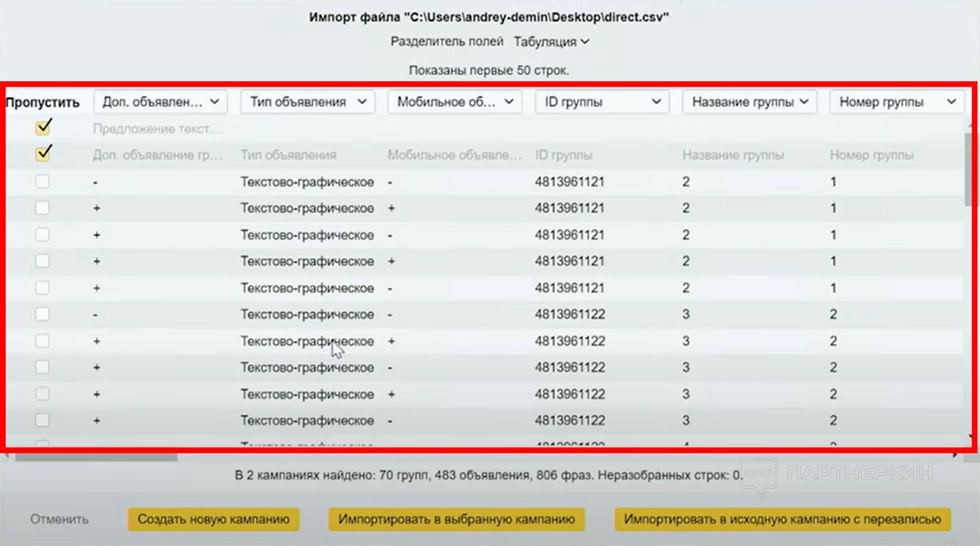The height and width of the screenshot is (546, 980).
Task: Open the ID группы column dropdown
Action: (x=601, y=102)
